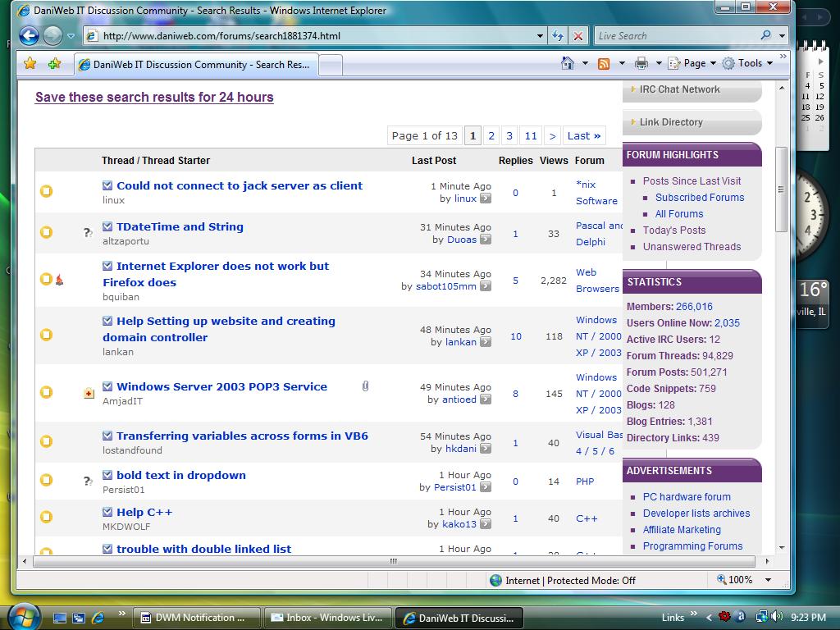
Task: Switch to the DWM Notification taskbar window
Action: click(196, 618)
